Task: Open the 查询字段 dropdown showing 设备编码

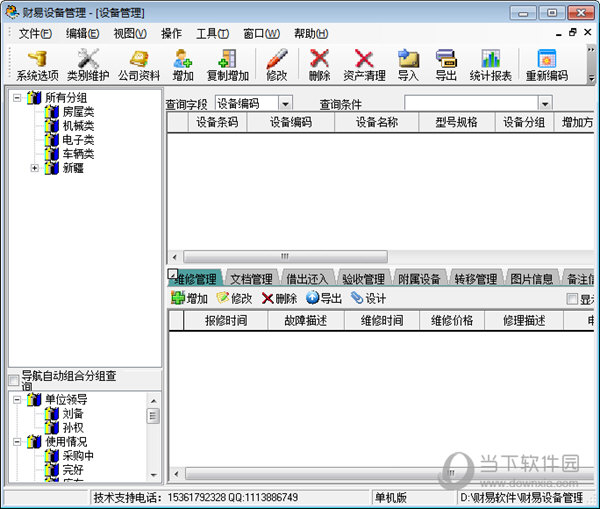Action: tap(285, 103)
